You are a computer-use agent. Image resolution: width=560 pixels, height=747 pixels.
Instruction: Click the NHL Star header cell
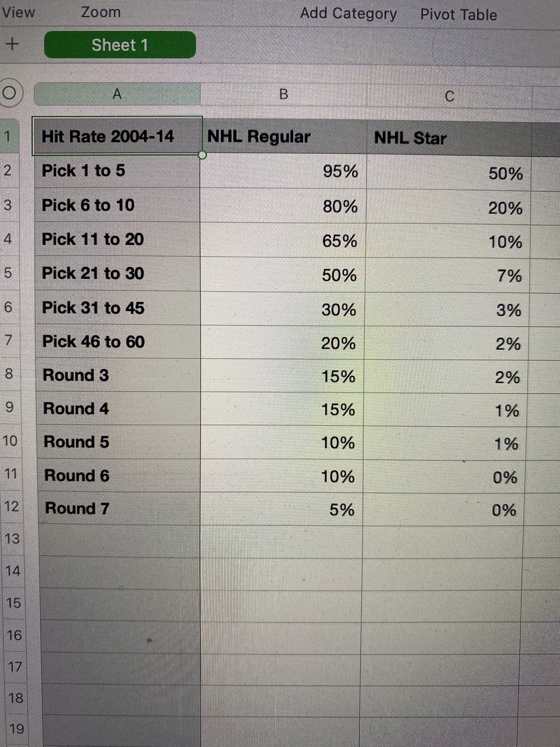449,138
